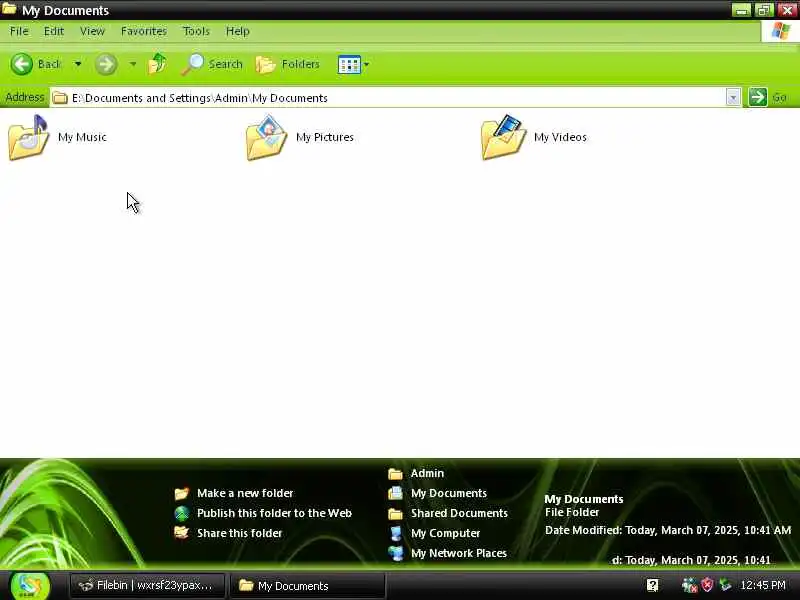
Task: Expand the Forward history dropdown arrow
Action: pyautogui.click(x=133, y=64)
